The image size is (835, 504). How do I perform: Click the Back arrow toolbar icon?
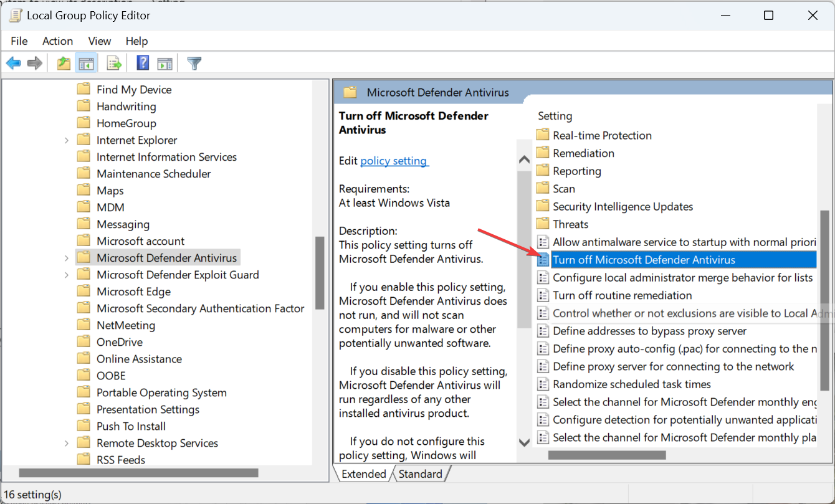coord(14,63)
